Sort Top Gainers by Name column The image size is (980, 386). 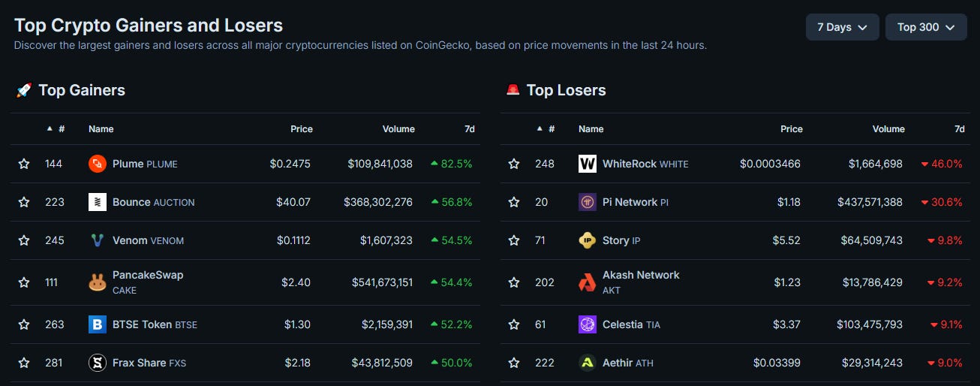[x=101, y=129]
